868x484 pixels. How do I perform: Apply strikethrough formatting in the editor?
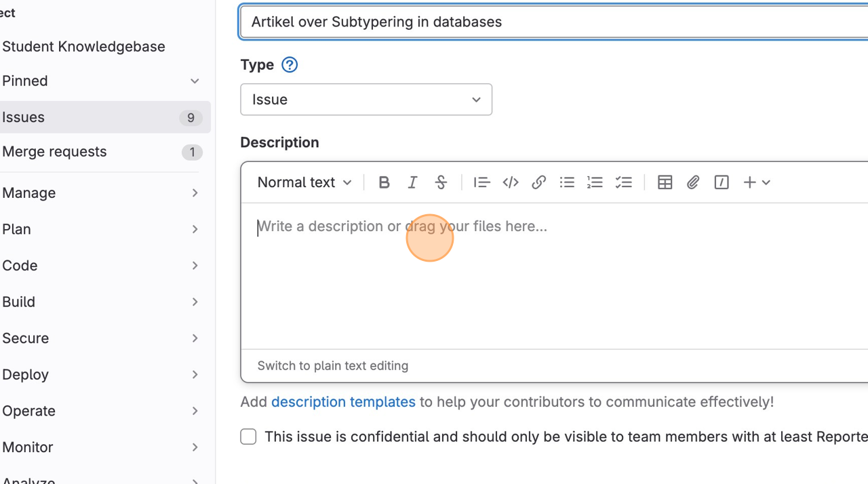[x=441, y=182]
